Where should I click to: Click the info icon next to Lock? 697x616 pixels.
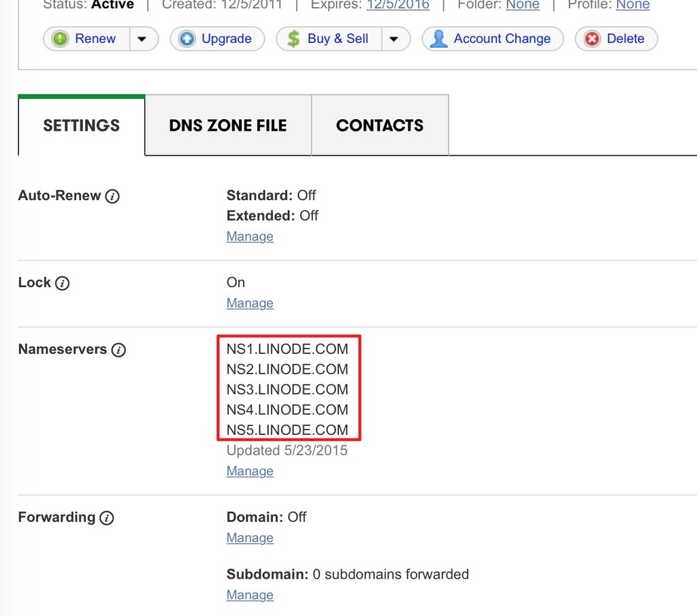click(62, 283)
